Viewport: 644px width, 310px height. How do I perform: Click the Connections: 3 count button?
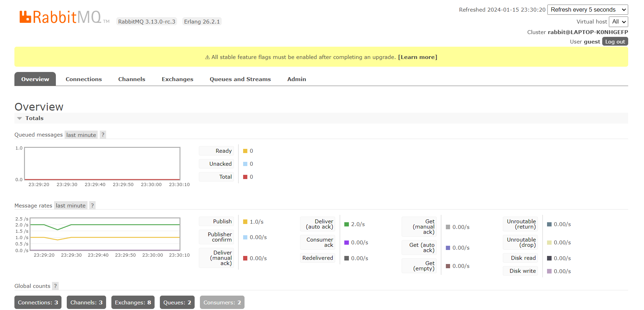(x=38, y=302)
